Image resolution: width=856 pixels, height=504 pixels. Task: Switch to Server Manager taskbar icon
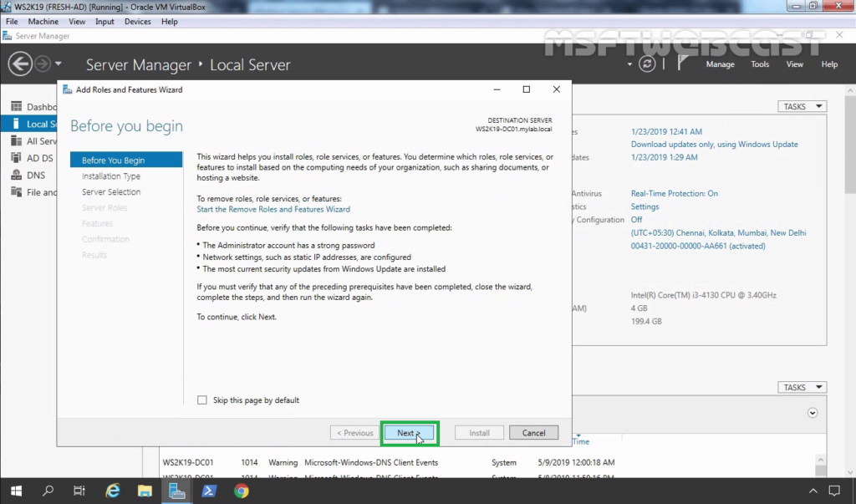177,491
